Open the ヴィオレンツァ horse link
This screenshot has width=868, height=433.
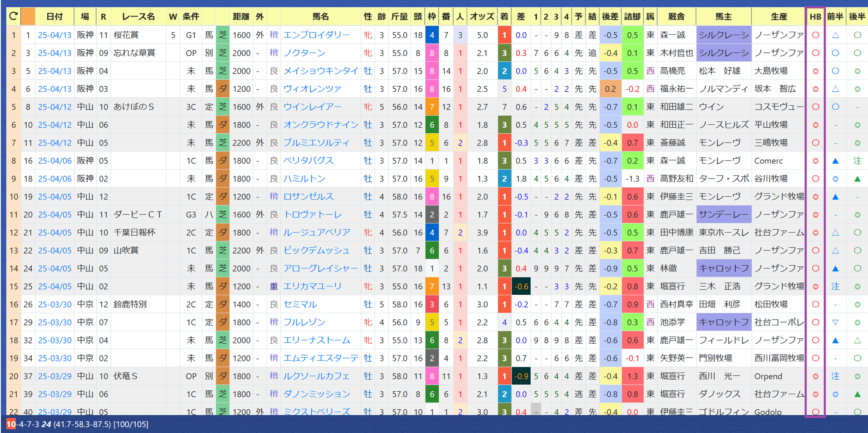coord(312,89)
